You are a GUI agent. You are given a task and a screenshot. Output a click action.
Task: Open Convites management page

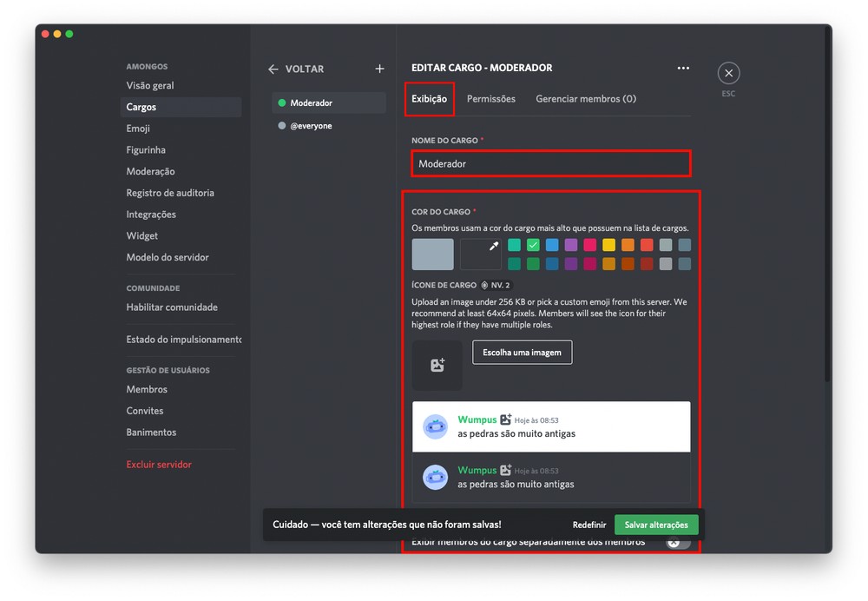click(181, 411)
